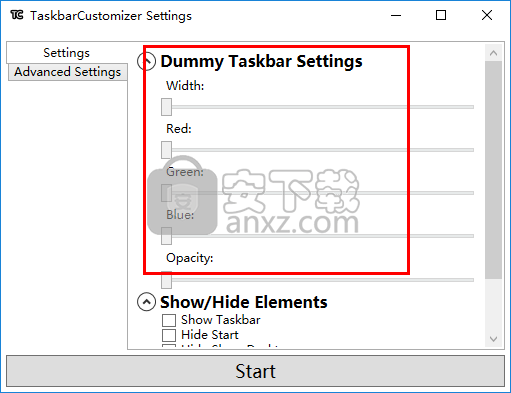This screenshot has width=511, height=393.
Task: Click the vertical scrollbar thumb
Action: point(494,170)
